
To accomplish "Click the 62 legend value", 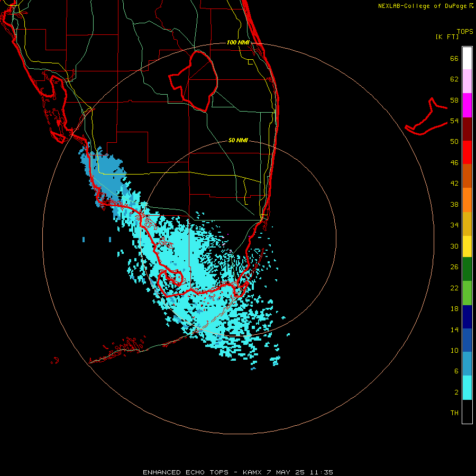I will click(454, 79).
